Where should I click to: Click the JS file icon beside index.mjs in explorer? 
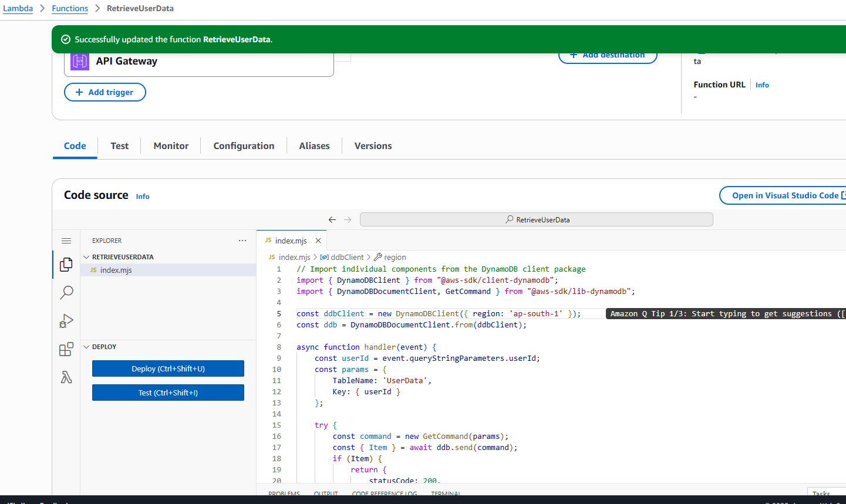[93, 270]
